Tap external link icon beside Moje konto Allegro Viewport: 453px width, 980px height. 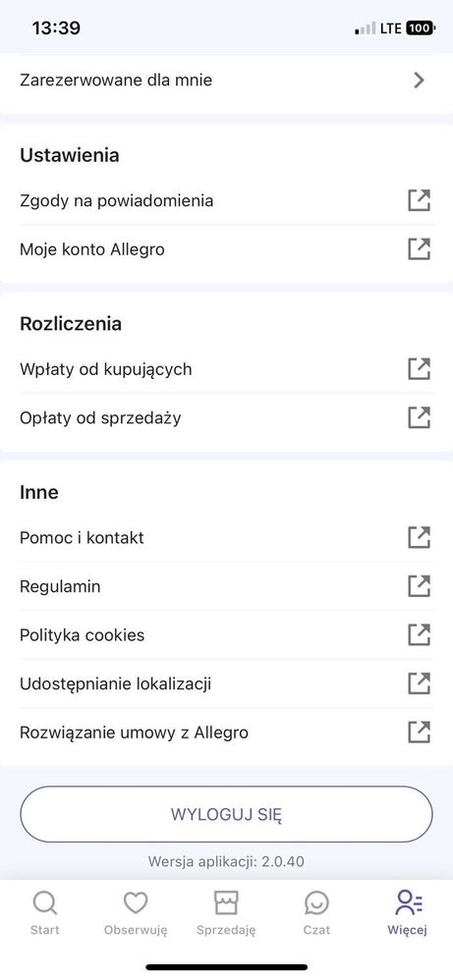(x=420, y=249)
